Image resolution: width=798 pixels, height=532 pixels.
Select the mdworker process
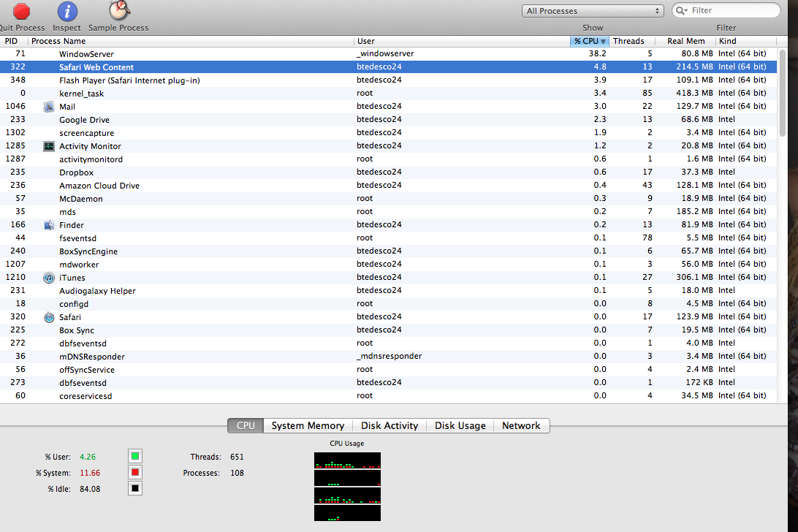tap(388, 265)
